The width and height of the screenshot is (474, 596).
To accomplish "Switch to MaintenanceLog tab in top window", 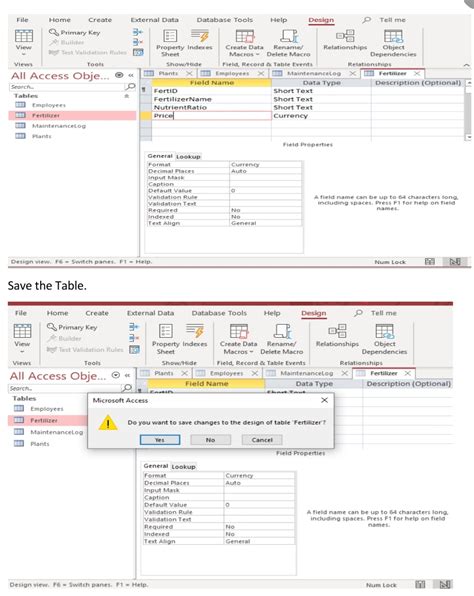I will point(314,73).
